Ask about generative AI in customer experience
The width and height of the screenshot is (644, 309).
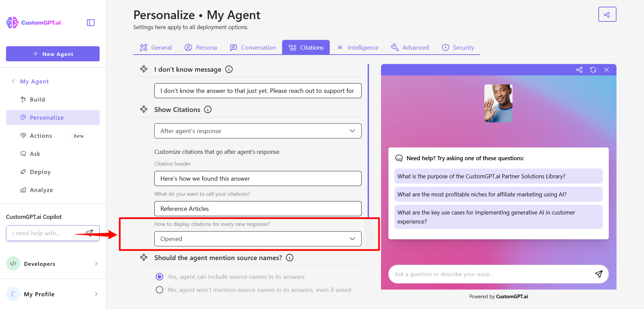(498, 217)
